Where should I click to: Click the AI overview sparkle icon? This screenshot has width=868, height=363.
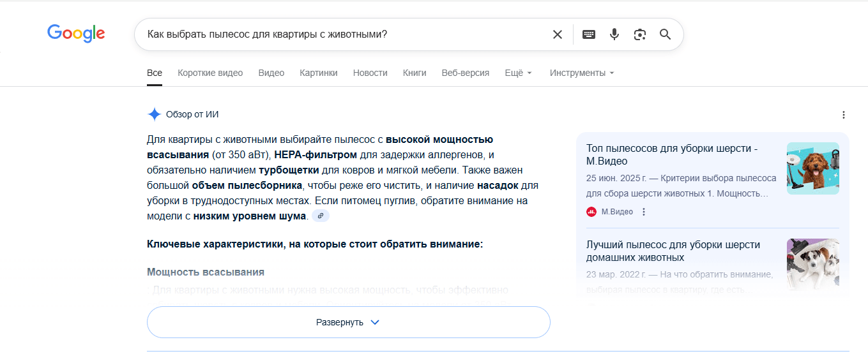[154, 115]
